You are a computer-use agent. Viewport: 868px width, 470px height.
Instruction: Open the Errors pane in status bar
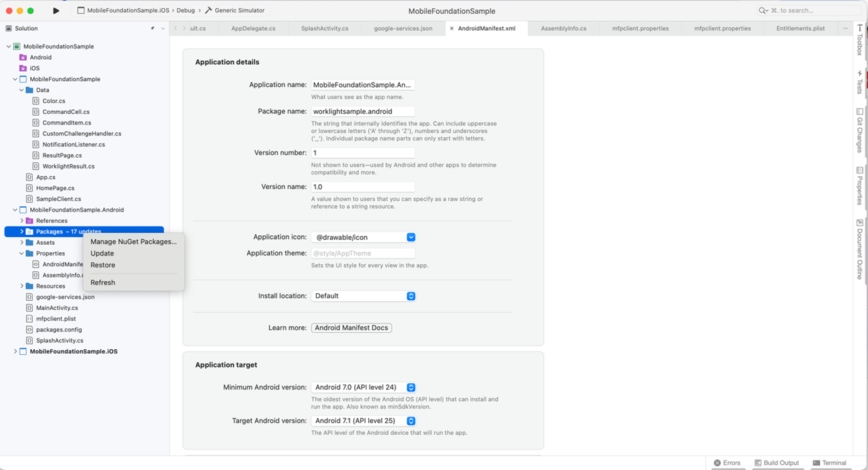click(727, 462)
